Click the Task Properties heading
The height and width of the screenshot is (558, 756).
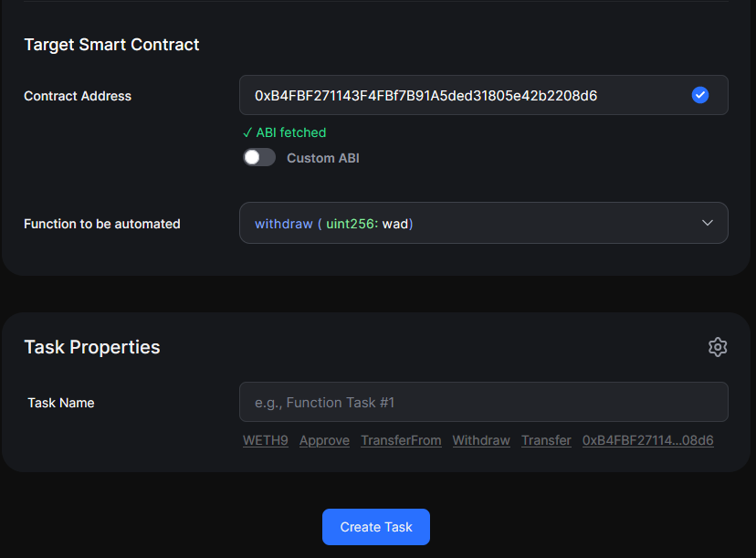point(92,347)
